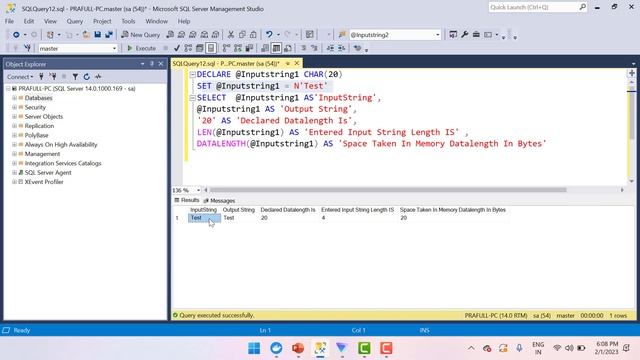The width and height of the screenshot is (640, 360).
Task: Click the Properties wrench icon
Action: point(464,35)
